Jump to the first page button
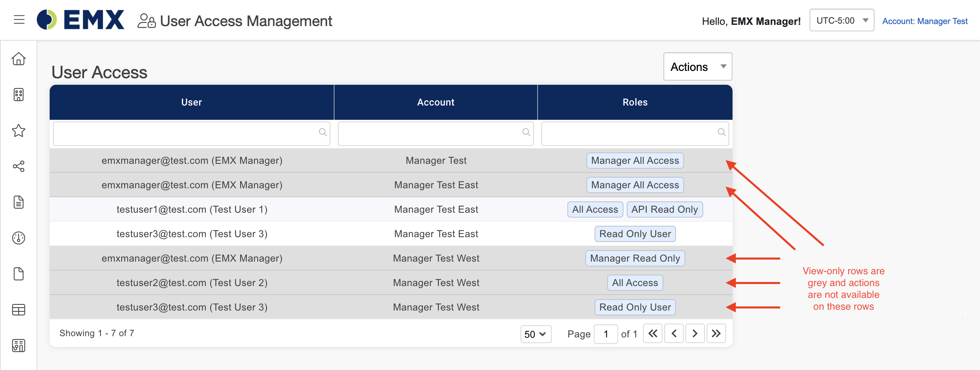Image resolution: width=980 pixels, height=370 pixels. (652, 334)
